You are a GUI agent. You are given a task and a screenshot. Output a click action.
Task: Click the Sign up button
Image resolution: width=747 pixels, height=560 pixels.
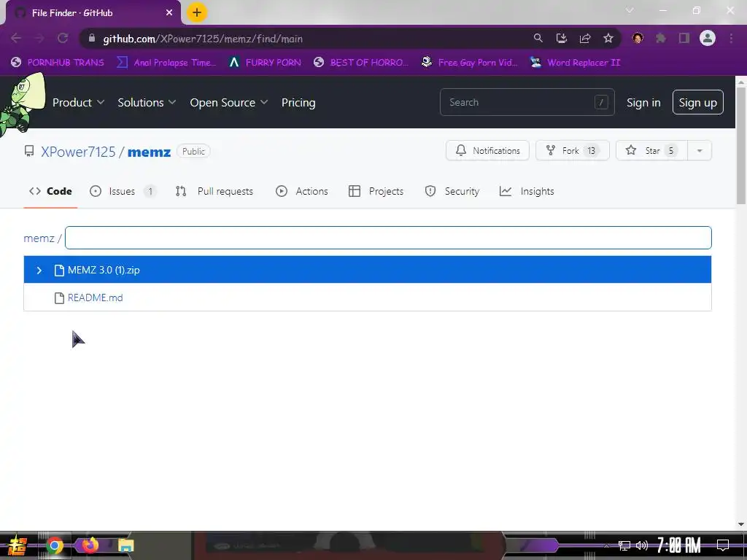pos(697,102)
